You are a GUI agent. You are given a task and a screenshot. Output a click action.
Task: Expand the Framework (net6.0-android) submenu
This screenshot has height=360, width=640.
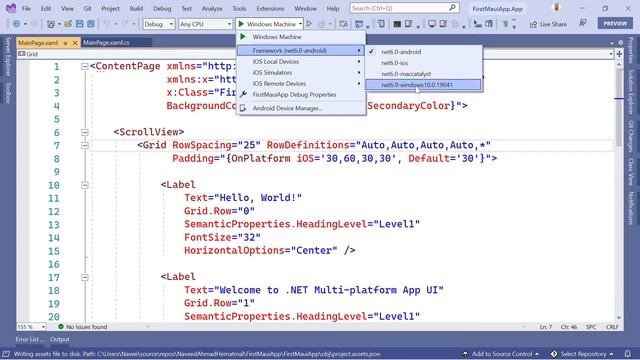pyautogui.click(x=301, y=51)
